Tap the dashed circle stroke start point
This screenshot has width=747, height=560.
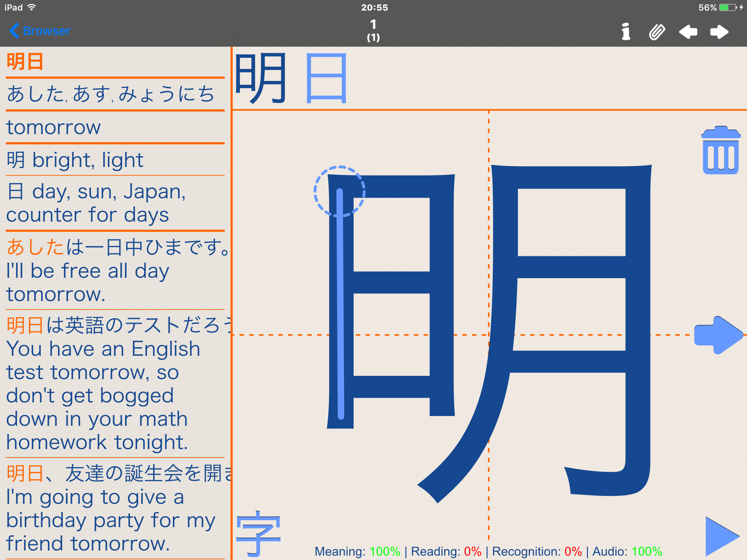(x=340, y=191)
